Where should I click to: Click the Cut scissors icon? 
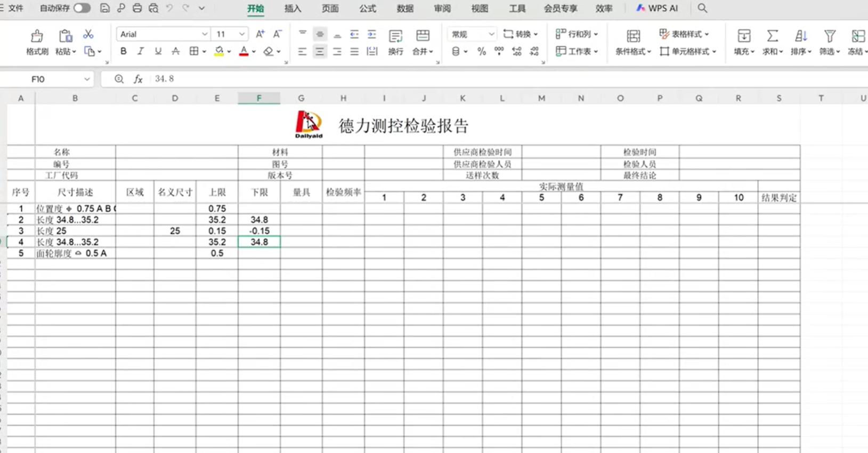point(88,34)
